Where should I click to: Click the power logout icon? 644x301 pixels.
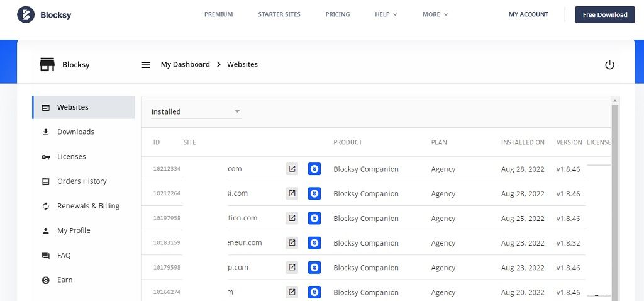[609, 65]
